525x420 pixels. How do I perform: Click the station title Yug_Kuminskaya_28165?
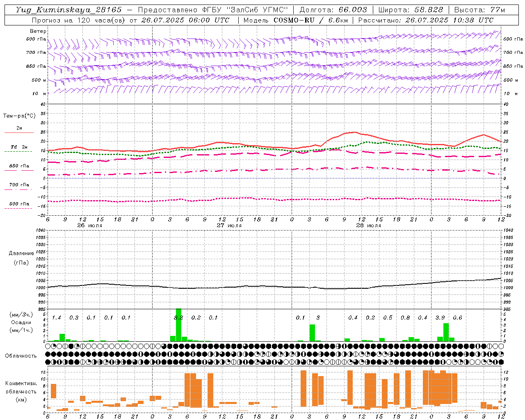(69, 10)
